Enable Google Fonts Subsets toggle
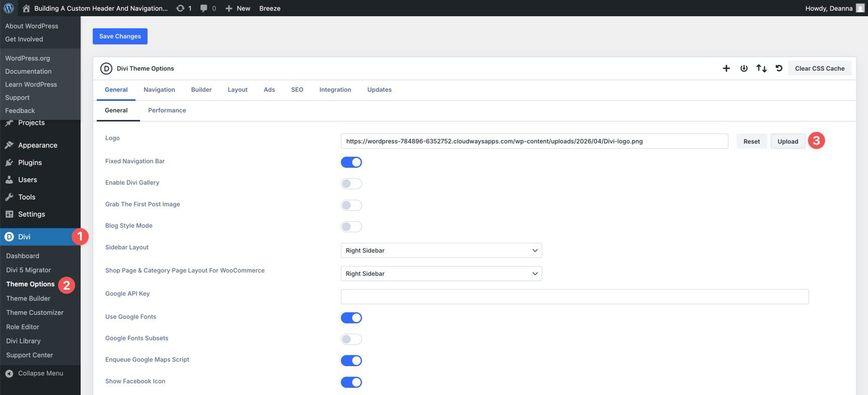 (351, 339)
